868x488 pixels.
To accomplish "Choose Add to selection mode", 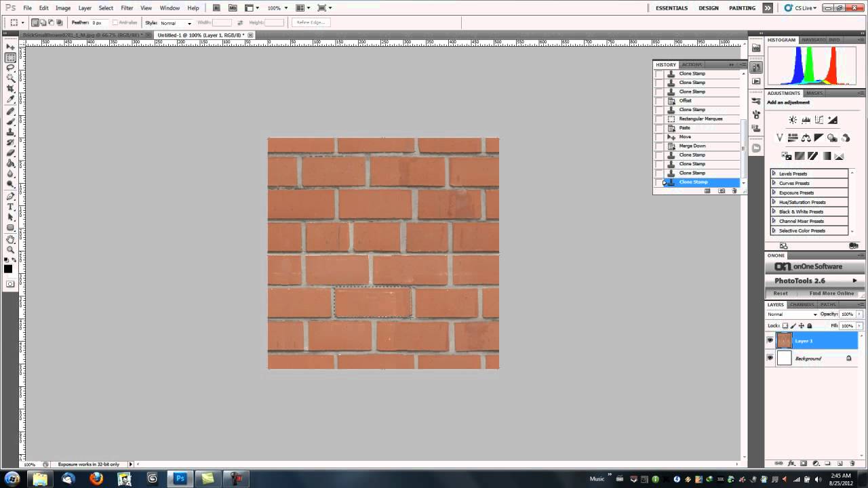I will pos(44,22).
